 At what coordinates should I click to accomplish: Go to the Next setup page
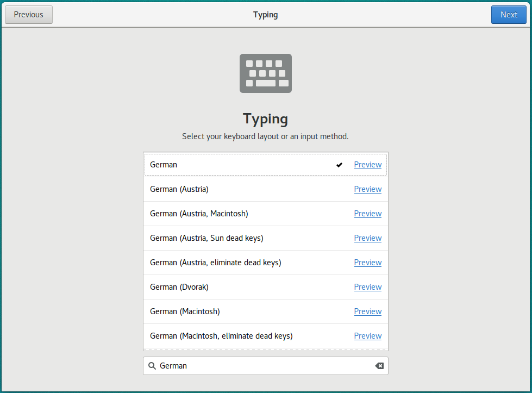(x=509, y=15)
